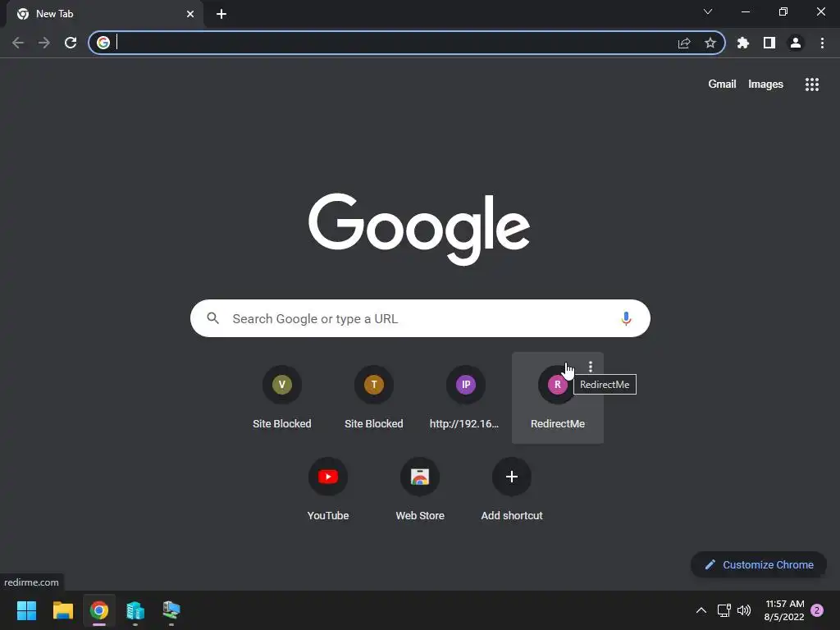Open a new tab with the plus button
Viewport: 840px width, 630px height.
221,14
